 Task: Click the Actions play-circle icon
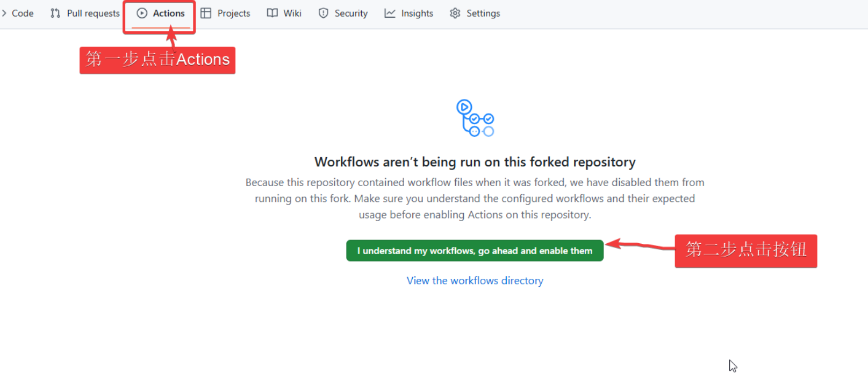click(142, 13)
